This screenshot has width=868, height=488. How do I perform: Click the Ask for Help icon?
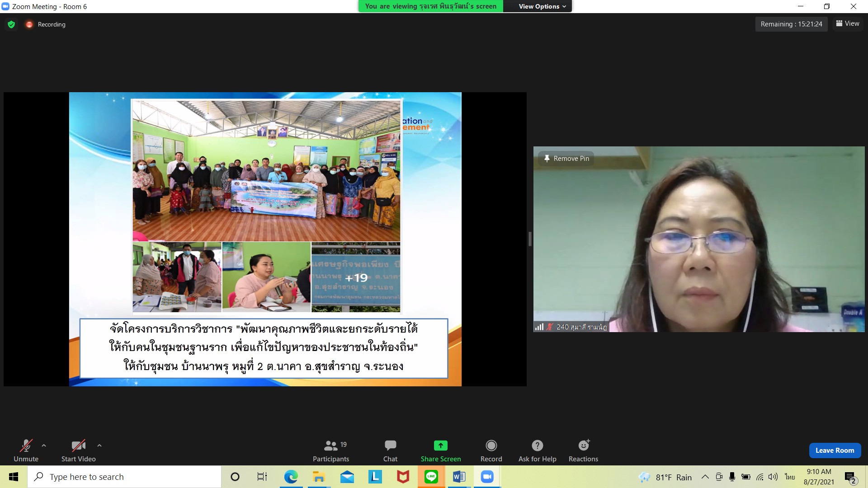pos(537,446)
